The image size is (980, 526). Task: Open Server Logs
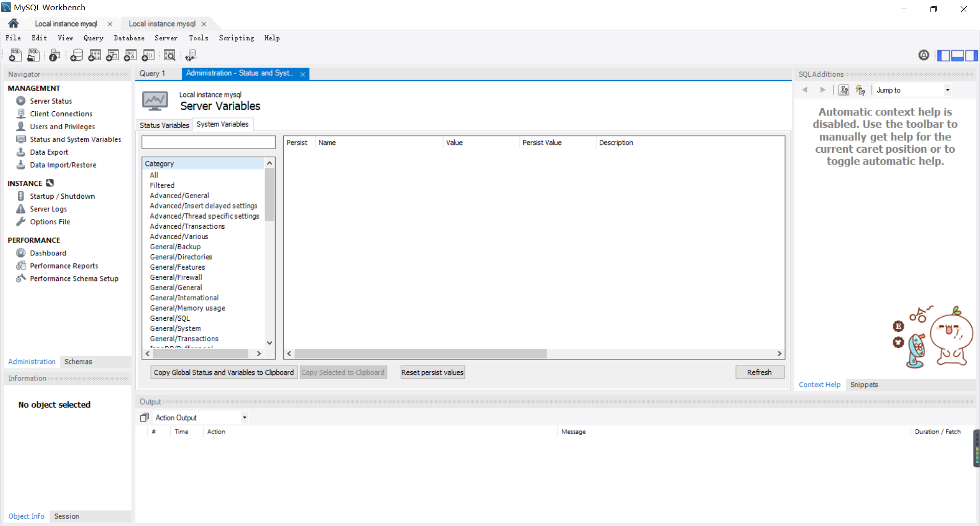(48, 209)
